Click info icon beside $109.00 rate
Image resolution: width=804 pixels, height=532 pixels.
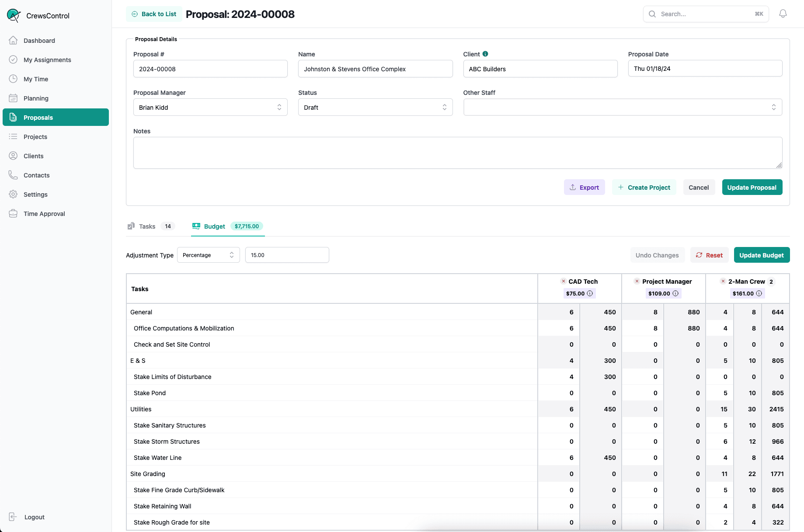coord(675,293)
